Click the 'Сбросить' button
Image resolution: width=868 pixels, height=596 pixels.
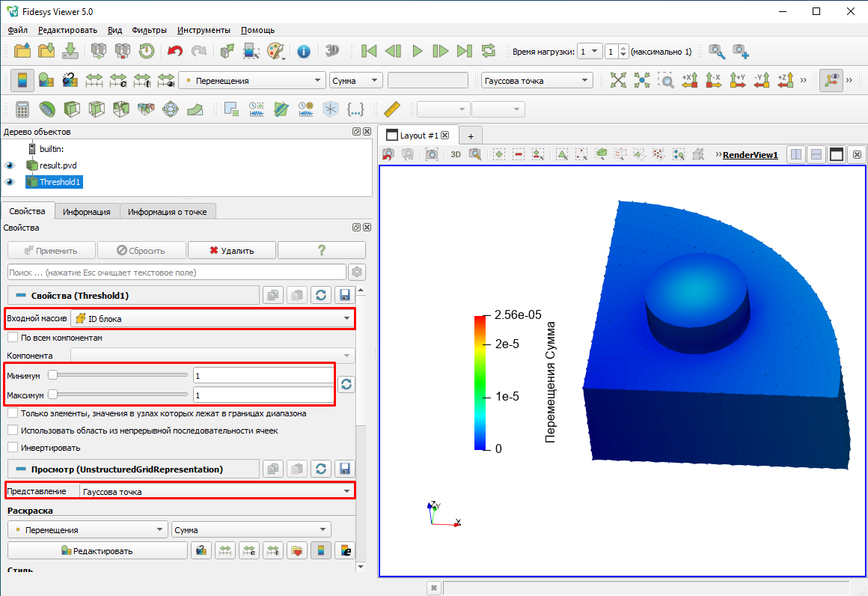[141, 250]
